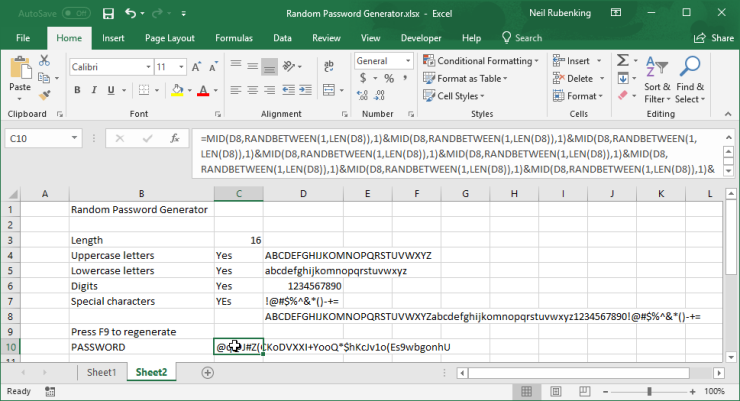Decrease the indent
This screenshot has height=401, width=740.
(288, 90)
